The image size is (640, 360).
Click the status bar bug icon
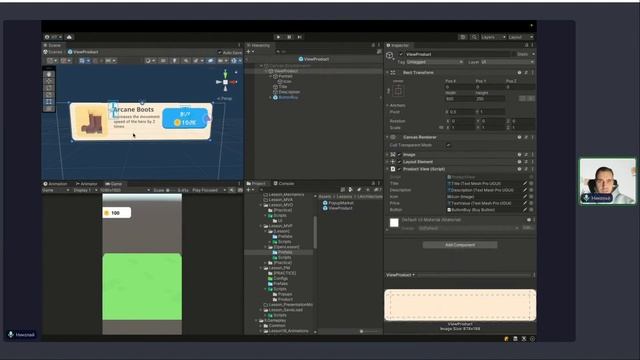pyautogui.click(x=507, y=339)
